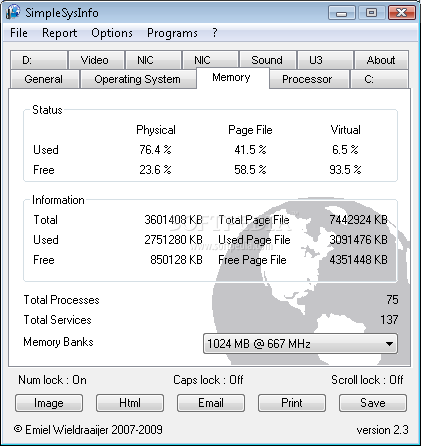This screenshot has width=421, height=446.
Task: Click the Total Processes count 75
Action: [392, 300]
